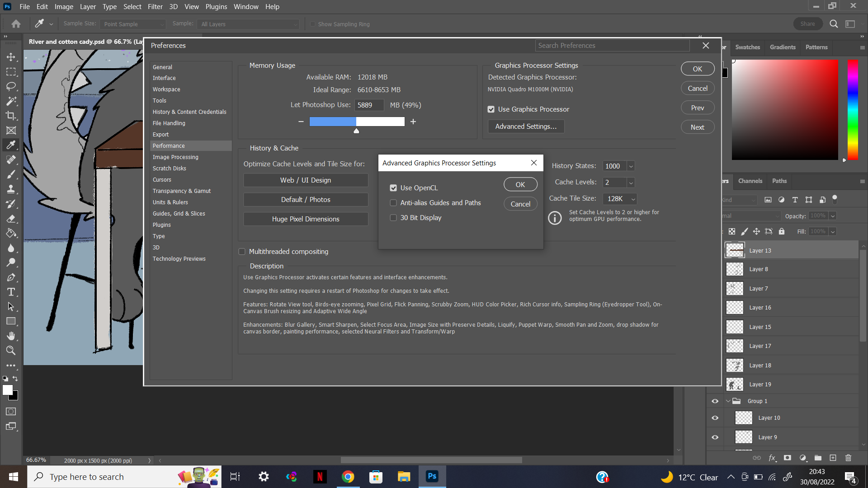The height and width of the screenshot is (488, 868).
Task: Click the Advanced Settings button
Action: [x=526, y=127]
